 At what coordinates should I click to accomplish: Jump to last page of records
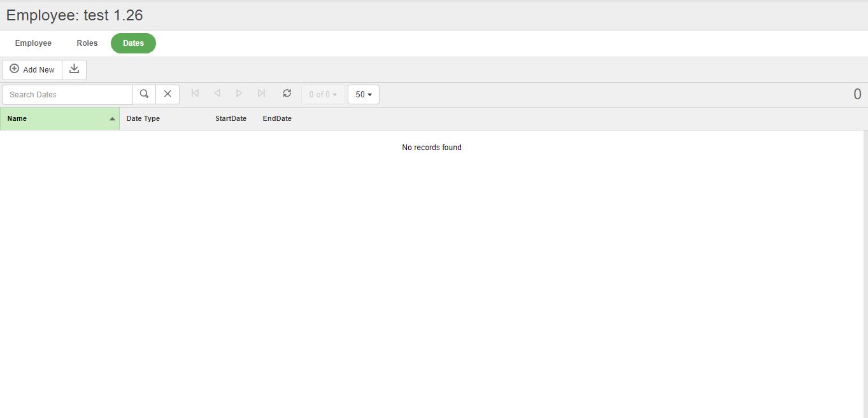(x=261, y=94)
